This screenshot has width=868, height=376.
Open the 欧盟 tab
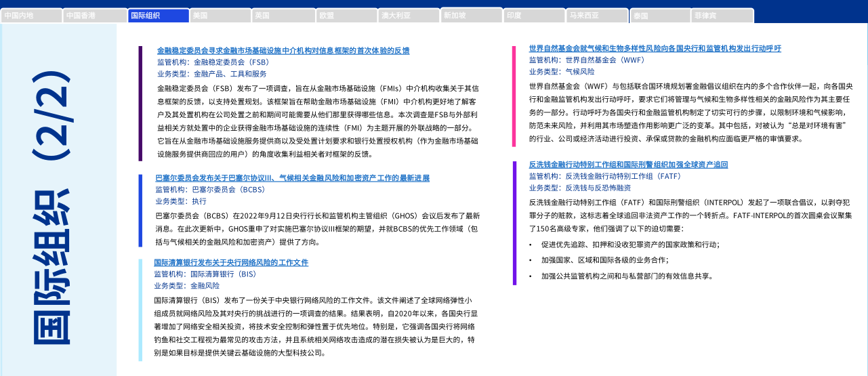[346, 15]
